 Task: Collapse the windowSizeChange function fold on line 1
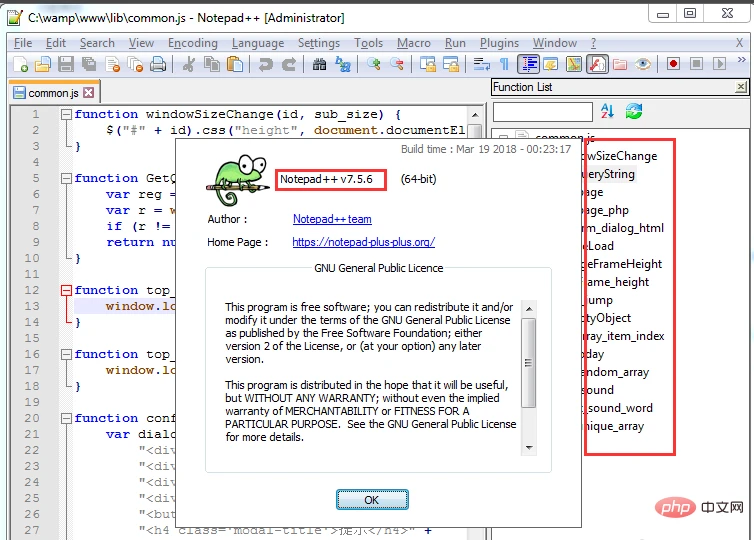coord(65,114)
